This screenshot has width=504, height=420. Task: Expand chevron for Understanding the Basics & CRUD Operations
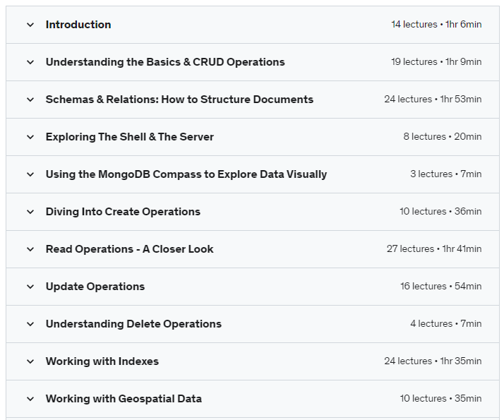tap(30, 62)
